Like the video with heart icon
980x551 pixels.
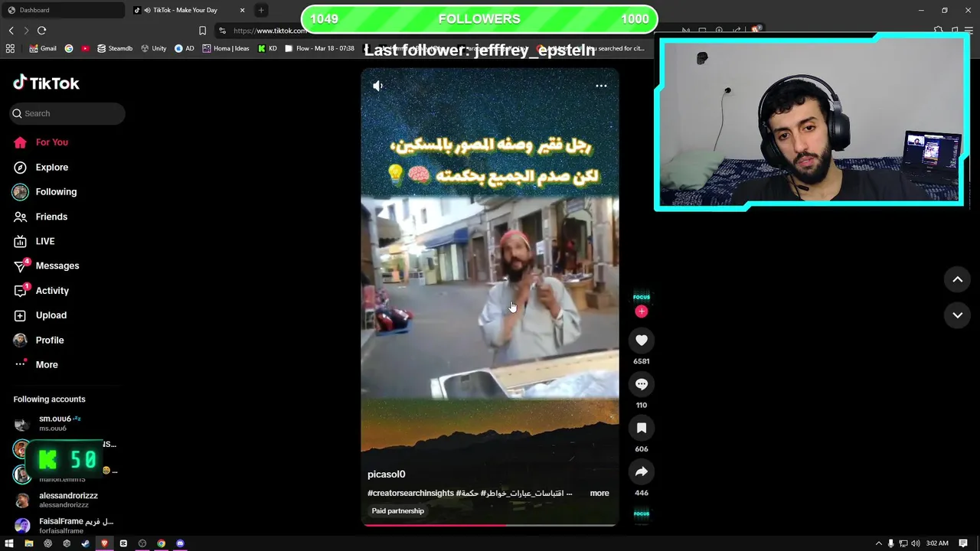(x=642, y=341)
